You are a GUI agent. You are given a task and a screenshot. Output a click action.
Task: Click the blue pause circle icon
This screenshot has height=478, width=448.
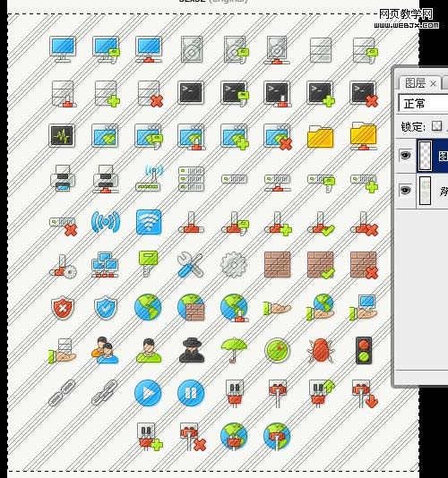191,393
